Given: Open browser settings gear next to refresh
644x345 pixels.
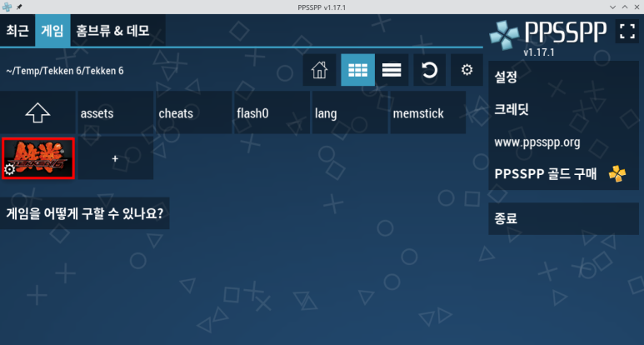Looking at the screenshot, I should tap(467, 70).
